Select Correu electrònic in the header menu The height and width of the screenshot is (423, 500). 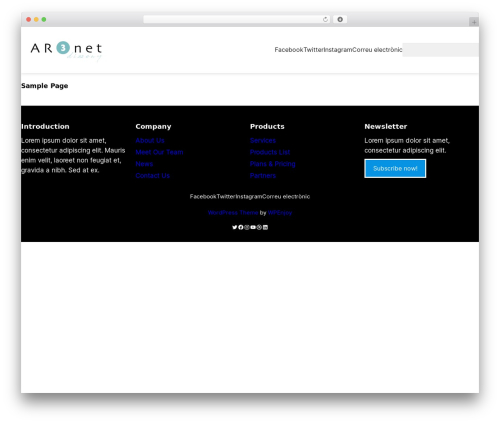[x=377, y=50]
